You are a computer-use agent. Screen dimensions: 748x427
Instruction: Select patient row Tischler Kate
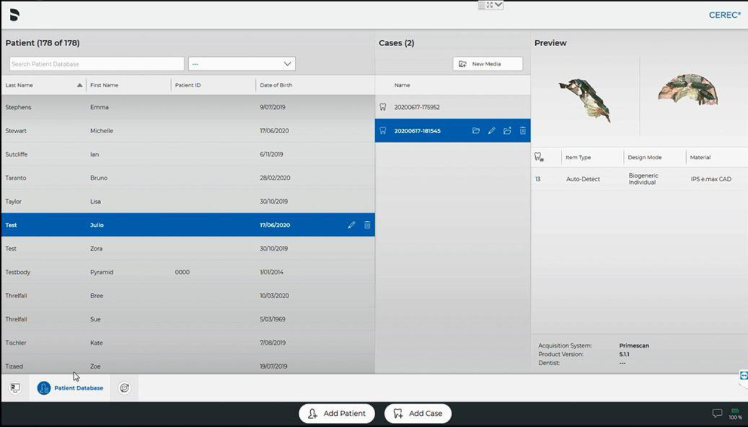click(188, 343)
